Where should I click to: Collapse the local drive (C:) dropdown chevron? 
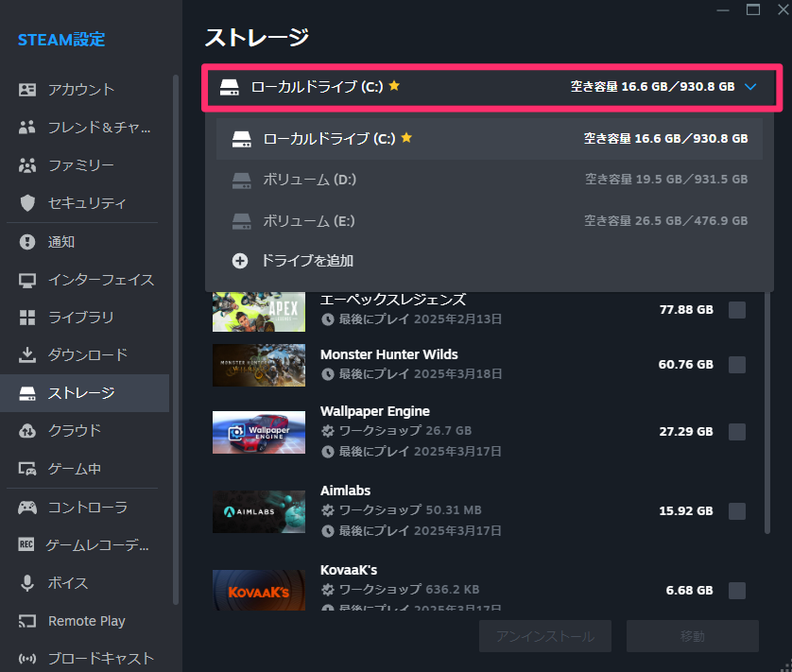750,87
